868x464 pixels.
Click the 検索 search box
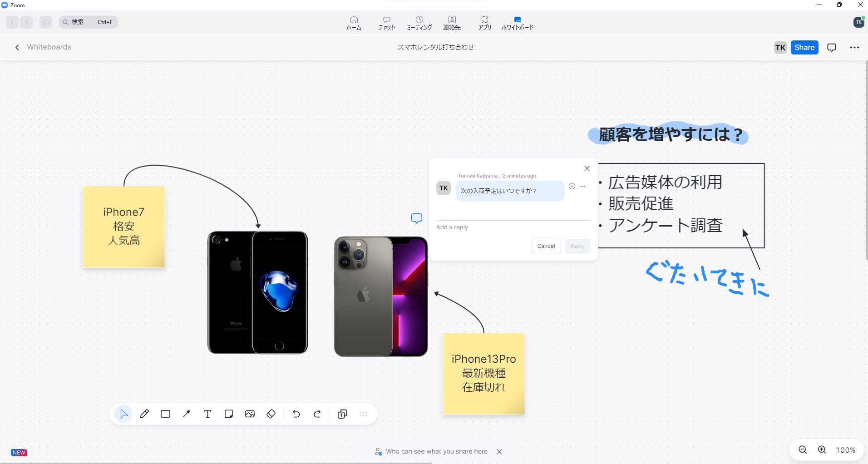pos(89,22)
